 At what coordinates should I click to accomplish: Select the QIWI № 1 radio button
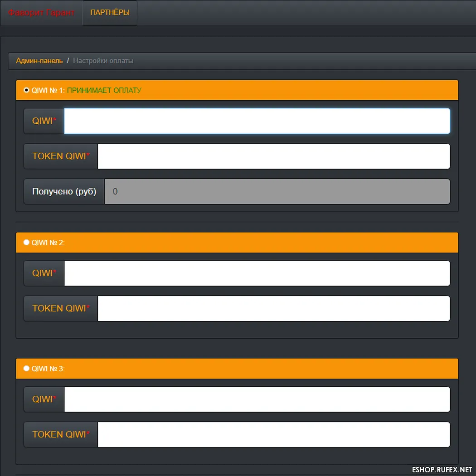point(26,90)
